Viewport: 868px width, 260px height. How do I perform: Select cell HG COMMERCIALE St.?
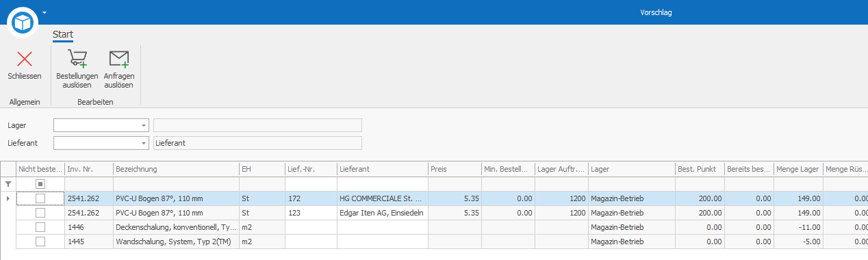382,198
